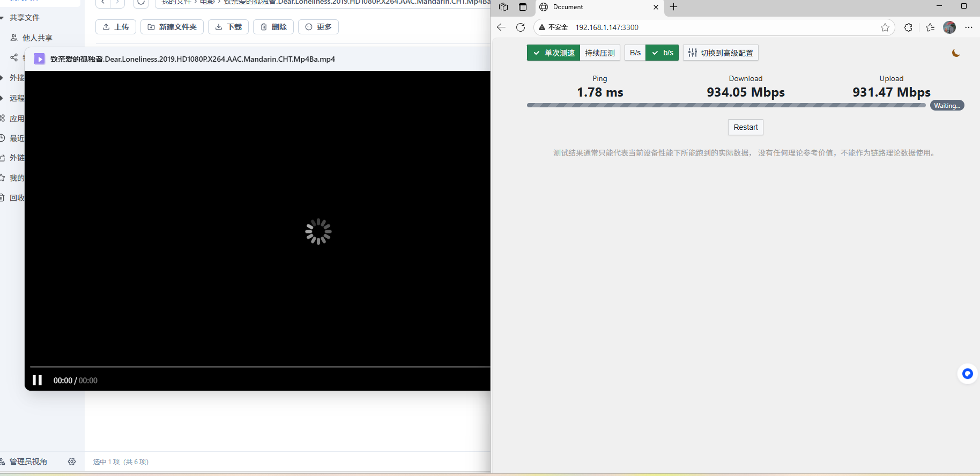Click the video file name title
Screen dimensions: 980x476
pos(192,59)
